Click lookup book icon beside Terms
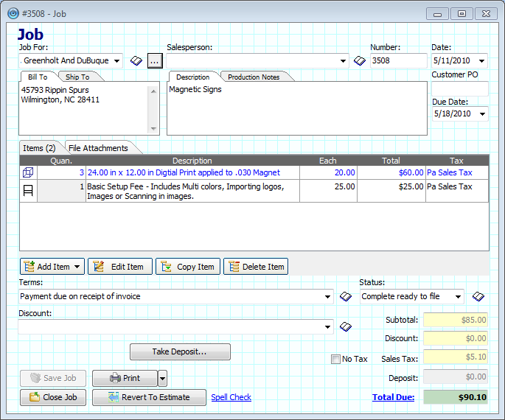The image size is (505, 420). click(x=345, y=297)
